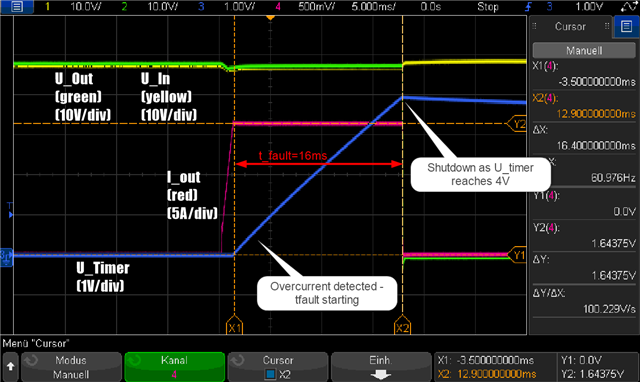Screen dimensions: 640x382
Task: Expand the Einh. units softkey
Action: 381,367
